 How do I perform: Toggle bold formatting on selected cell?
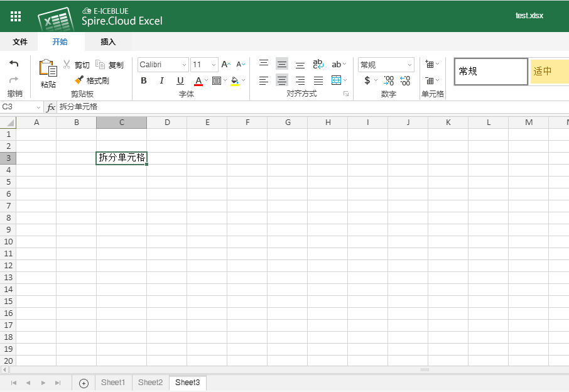tap(143, 80)
